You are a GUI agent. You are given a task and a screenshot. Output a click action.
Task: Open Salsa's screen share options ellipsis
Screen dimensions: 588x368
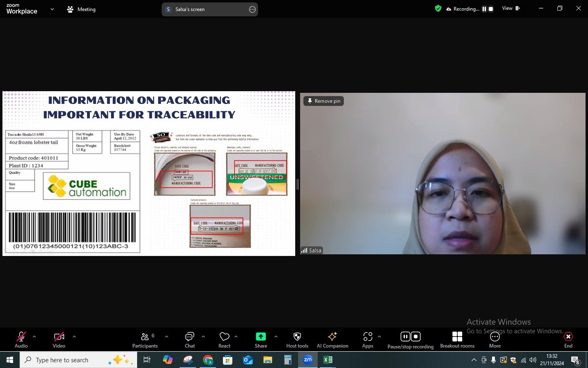[252, 9]
